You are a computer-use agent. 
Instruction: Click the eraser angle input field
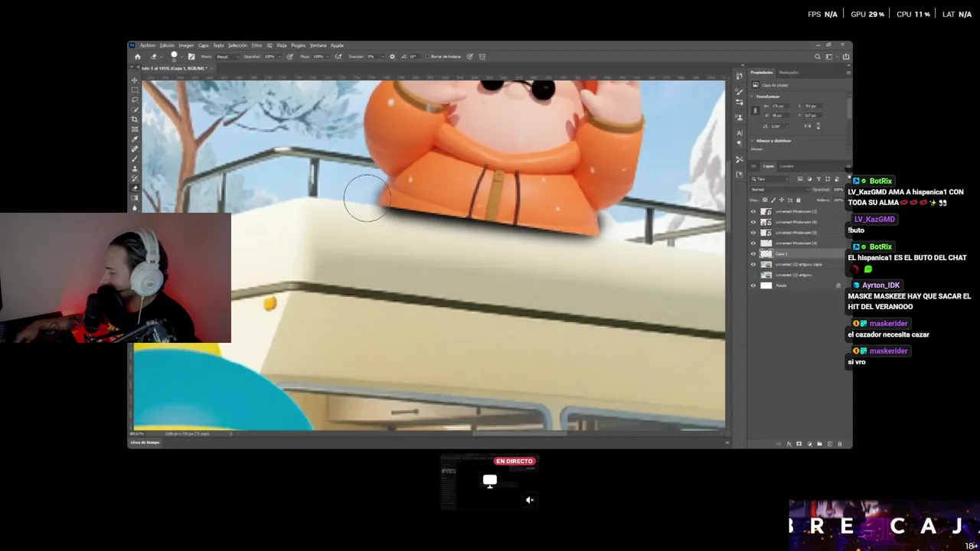pos(416,57)
